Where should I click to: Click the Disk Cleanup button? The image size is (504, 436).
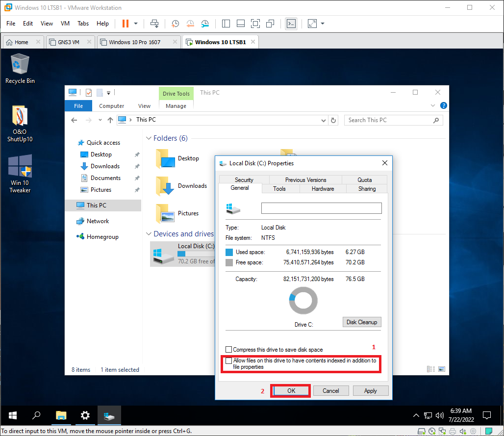(x=362, y=322)
